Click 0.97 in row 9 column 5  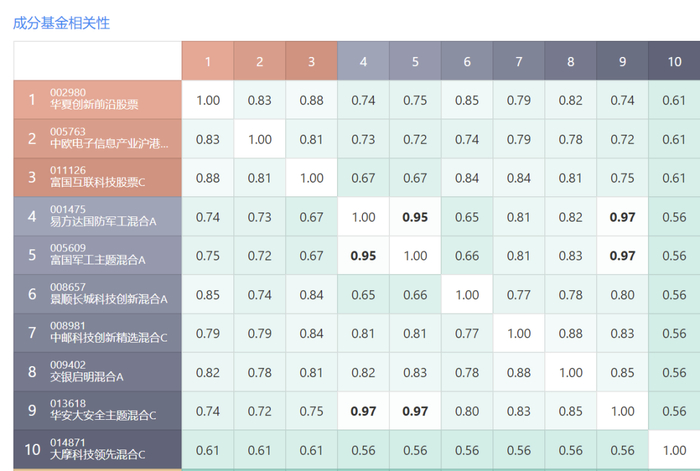point(415,411)
